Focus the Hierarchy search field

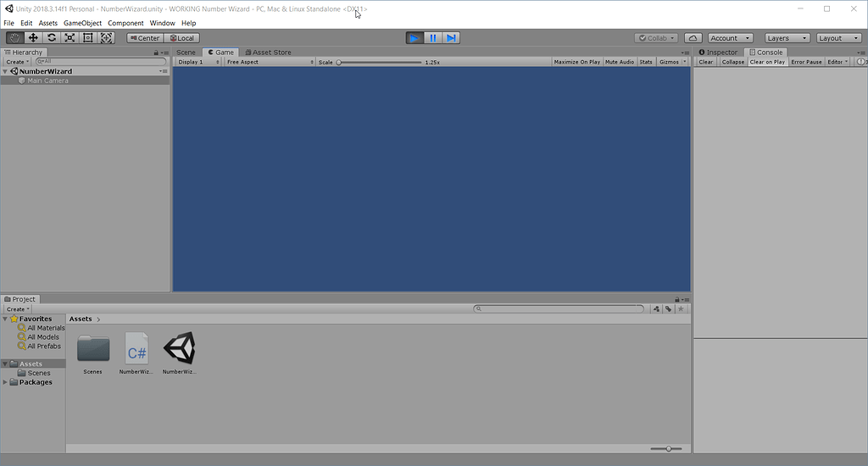(101, 62)
